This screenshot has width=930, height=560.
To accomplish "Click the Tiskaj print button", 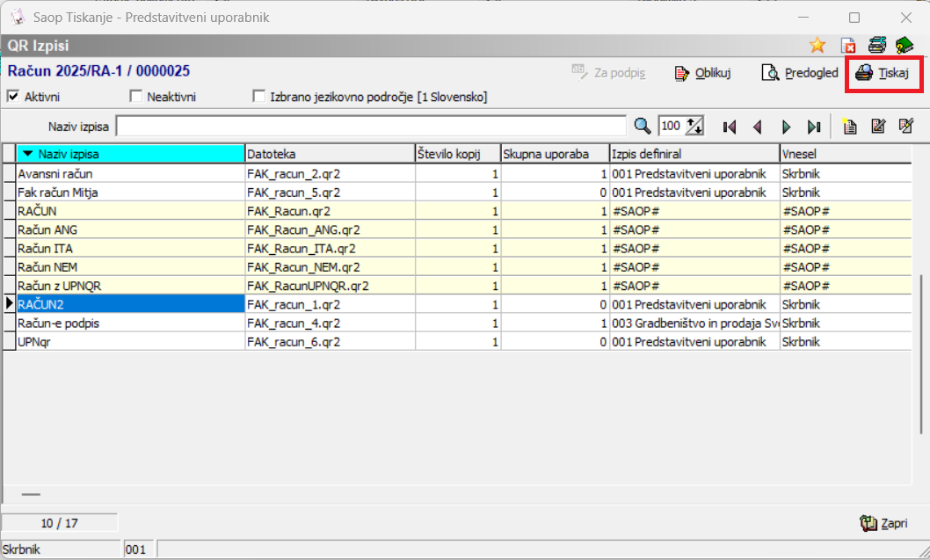I will point(883,73).
